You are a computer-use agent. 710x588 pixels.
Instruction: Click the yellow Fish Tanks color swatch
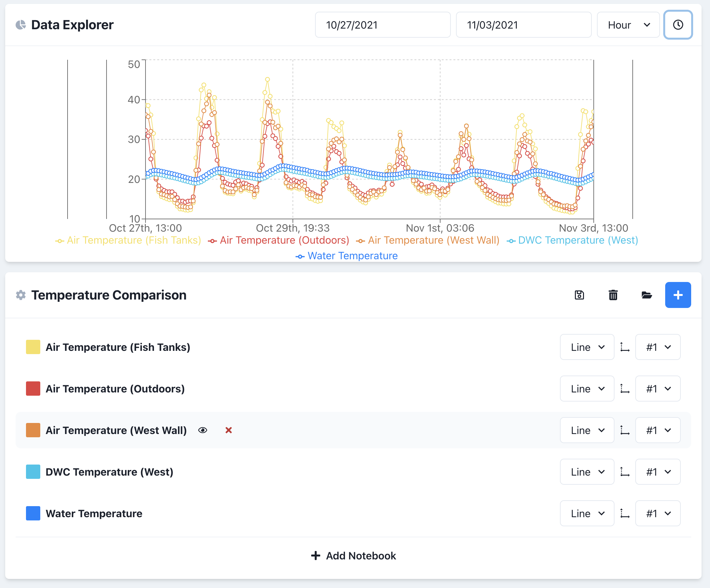click(33, 347)
